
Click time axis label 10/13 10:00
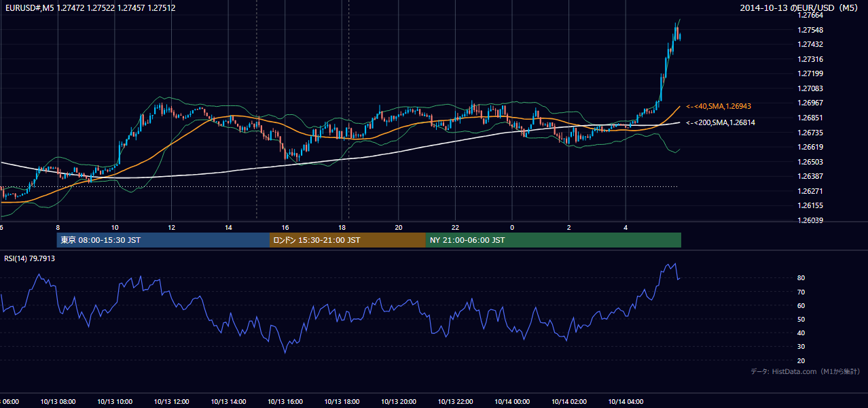(115, 402)
